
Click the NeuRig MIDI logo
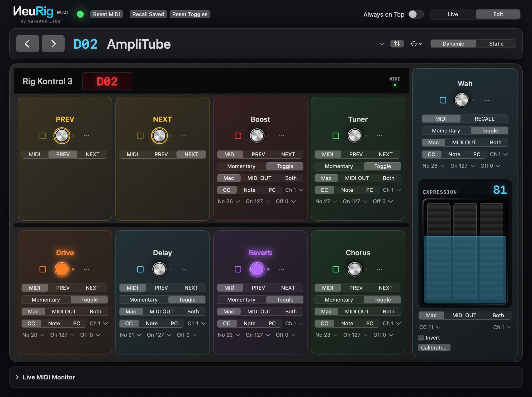pyautogui.click(x=41, y=14)
